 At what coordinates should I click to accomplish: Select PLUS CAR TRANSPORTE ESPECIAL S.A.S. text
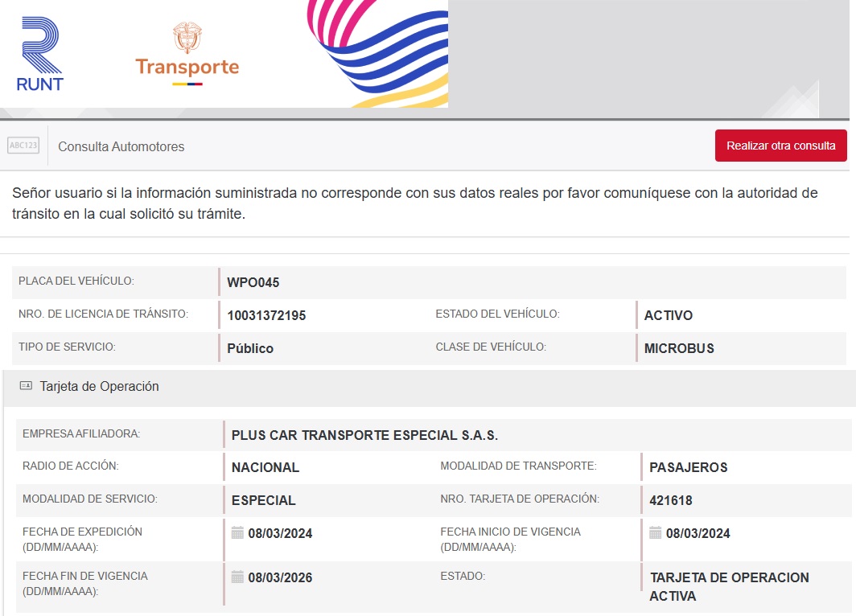click(364, 435)
